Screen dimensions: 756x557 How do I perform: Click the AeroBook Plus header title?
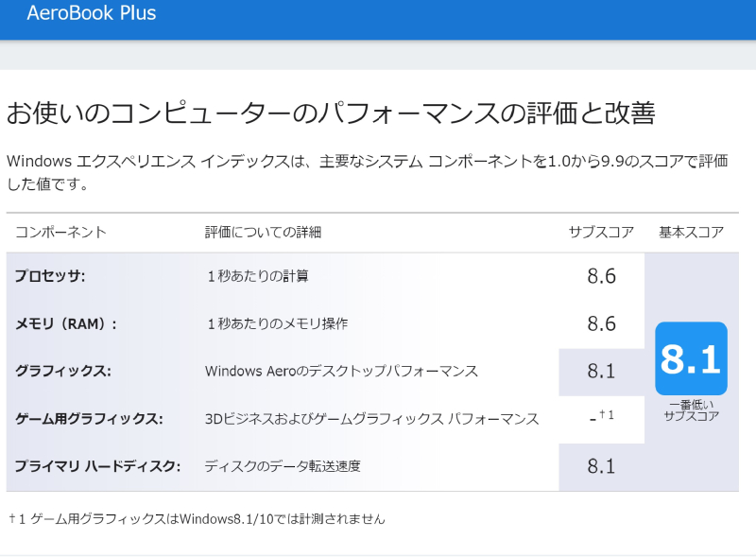coord(92,13)
